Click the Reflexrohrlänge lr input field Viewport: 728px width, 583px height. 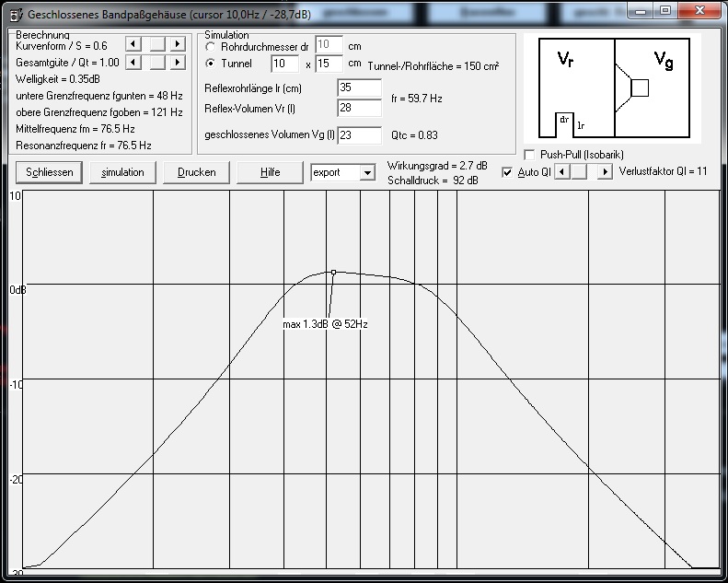point(359,88)
